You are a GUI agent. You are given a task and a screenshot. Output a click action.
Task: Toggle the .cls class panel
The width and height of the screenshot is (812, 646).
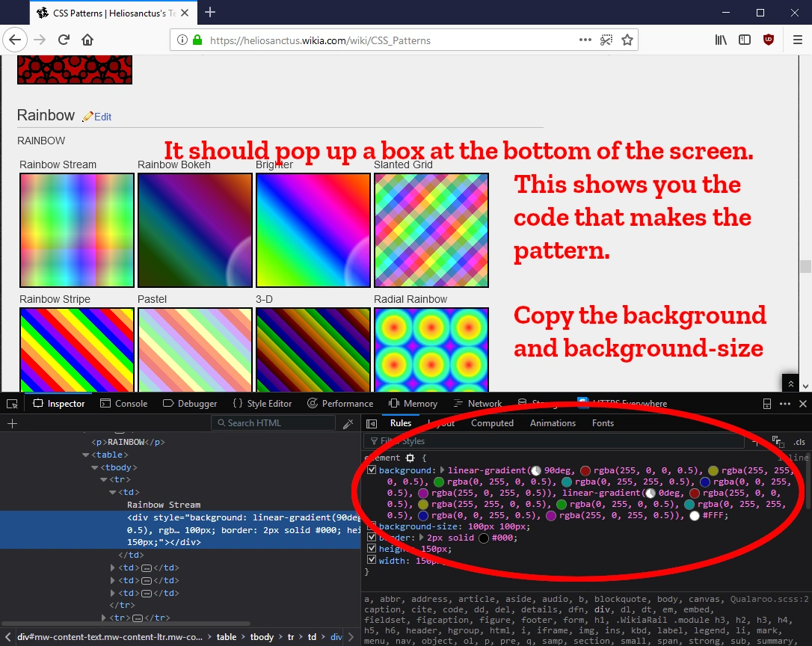[799, 442]
